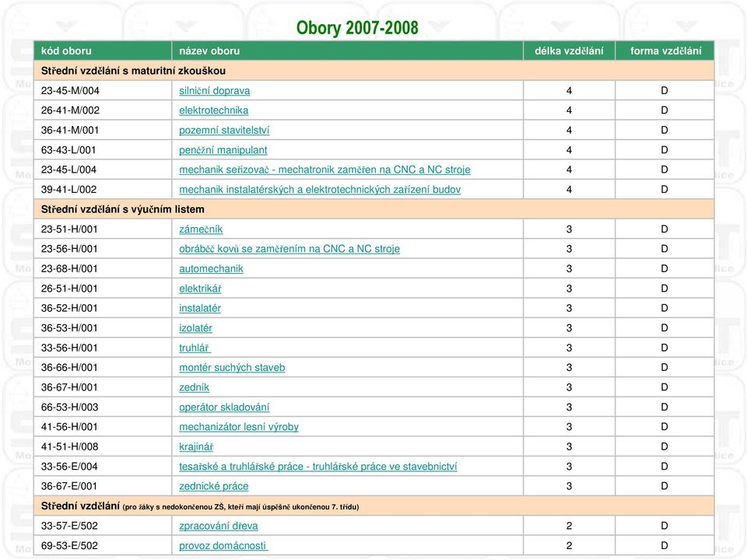Select code 23-45-M/004

(70, 90)
